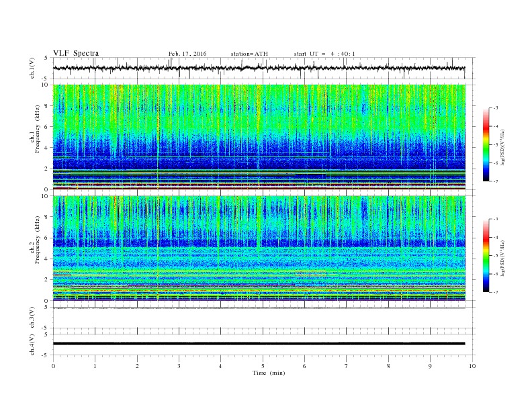
Task: Click the ch.2 PSD color bar
Action: click(x=486, y=256)
